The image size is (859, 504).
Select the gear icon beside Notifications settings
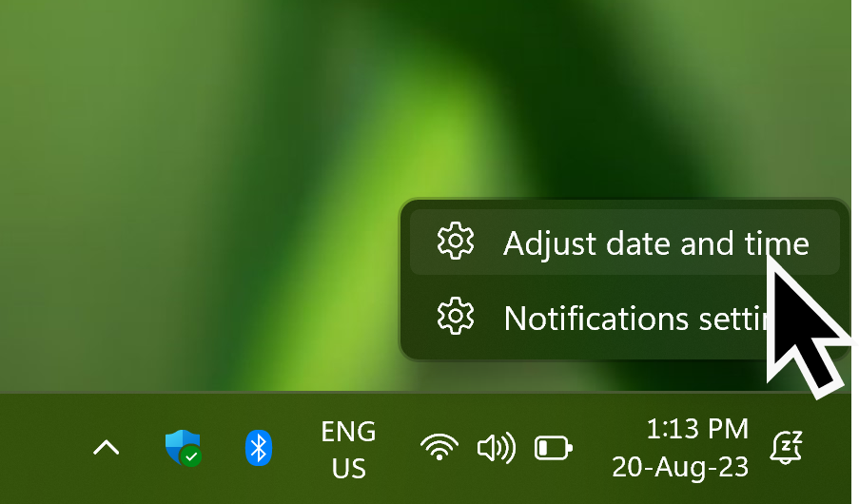456,316
